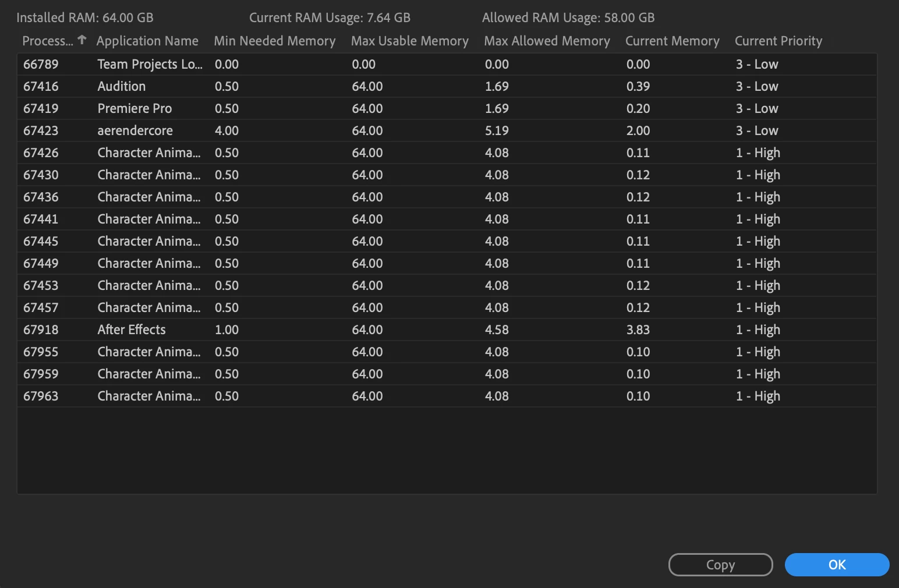Click process ID 67449
The width and height of the screenshot is (899, 588).
pos(41,263)
